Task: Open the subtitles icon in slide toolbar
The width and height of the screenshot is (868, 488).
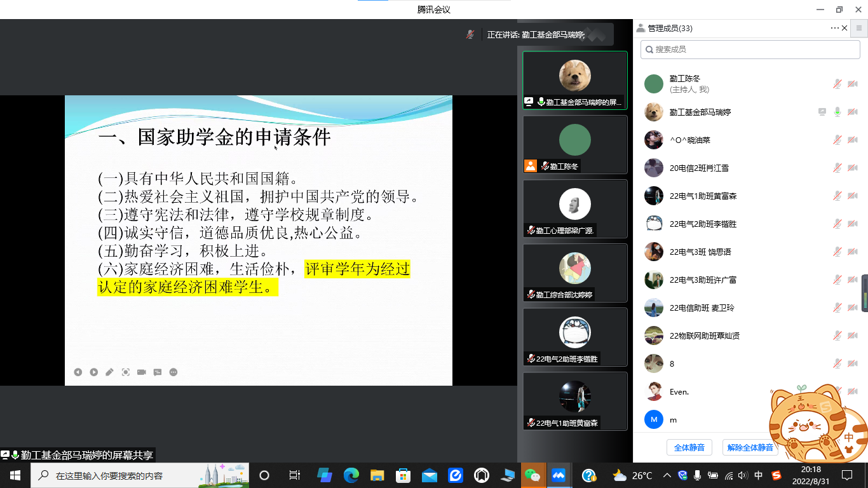Action: tap(158, 372)
